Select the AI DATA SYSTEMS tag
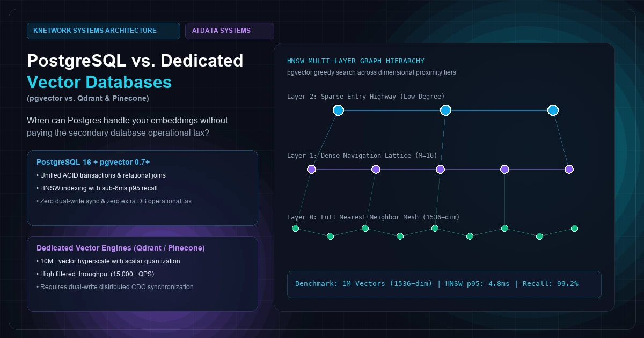The image size is (644, 338). tap(229, 31)
